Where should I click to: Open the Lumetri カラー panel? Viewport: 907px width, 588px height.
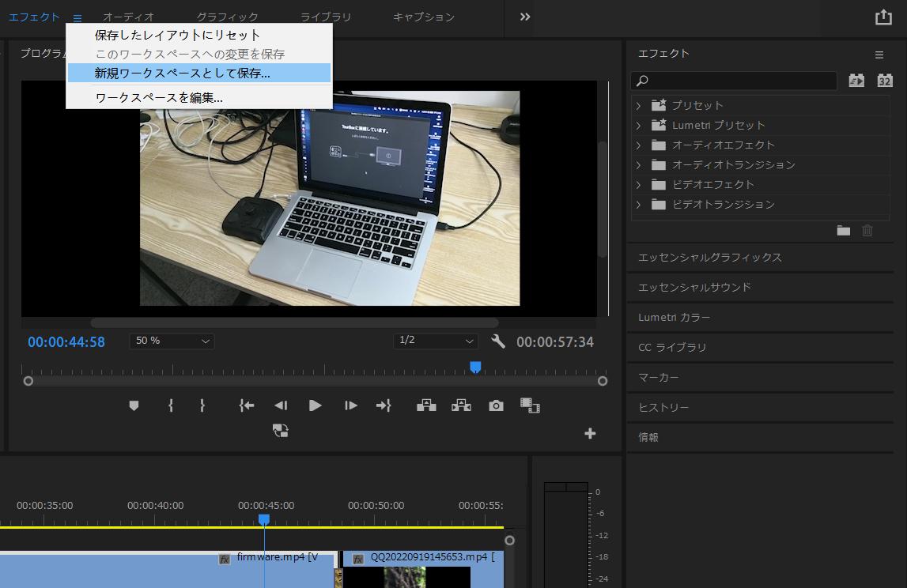coord(674,318)
